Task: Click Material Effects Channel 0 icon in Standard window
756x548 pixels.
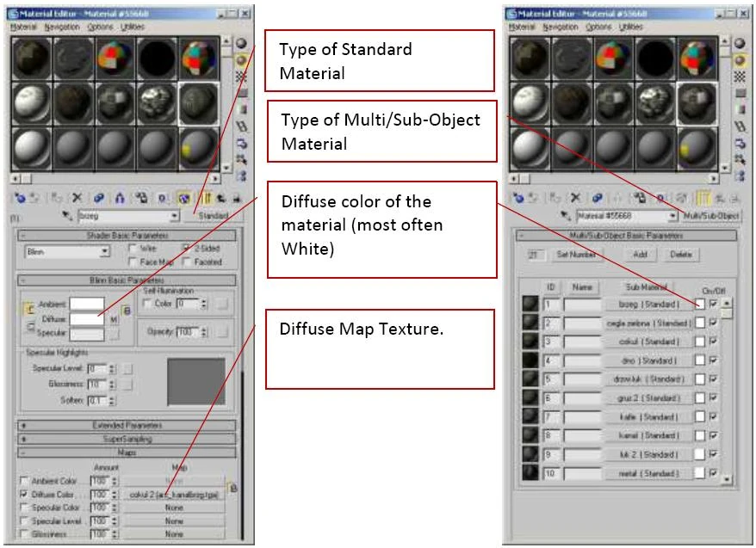Action: tap(163, 198)
